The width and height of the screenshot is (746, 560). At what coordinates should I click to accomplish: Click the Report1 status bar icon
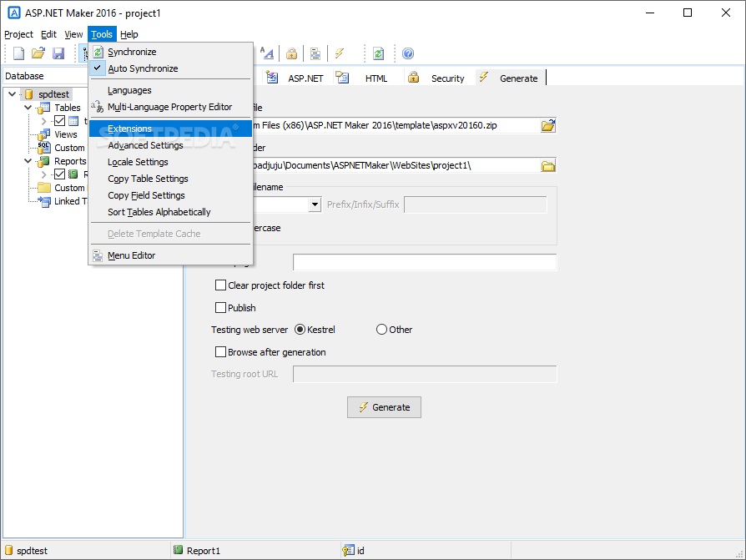tap(178, 550)
